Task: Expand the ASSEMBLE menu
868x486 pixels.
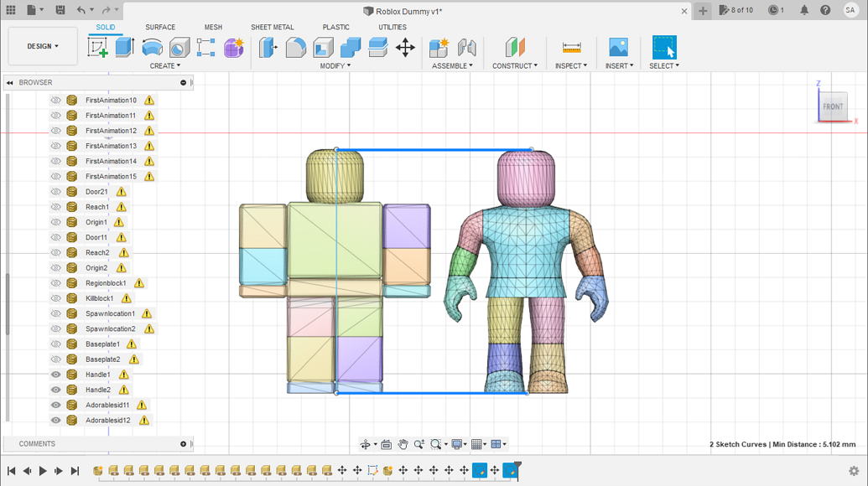Action: coord(452,66)
